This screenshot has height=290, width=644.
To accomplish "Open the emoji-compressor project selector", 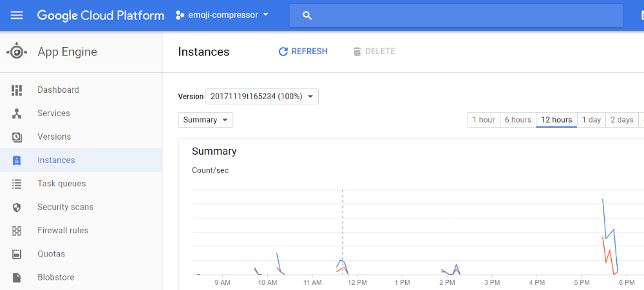I will click(222, 15).
